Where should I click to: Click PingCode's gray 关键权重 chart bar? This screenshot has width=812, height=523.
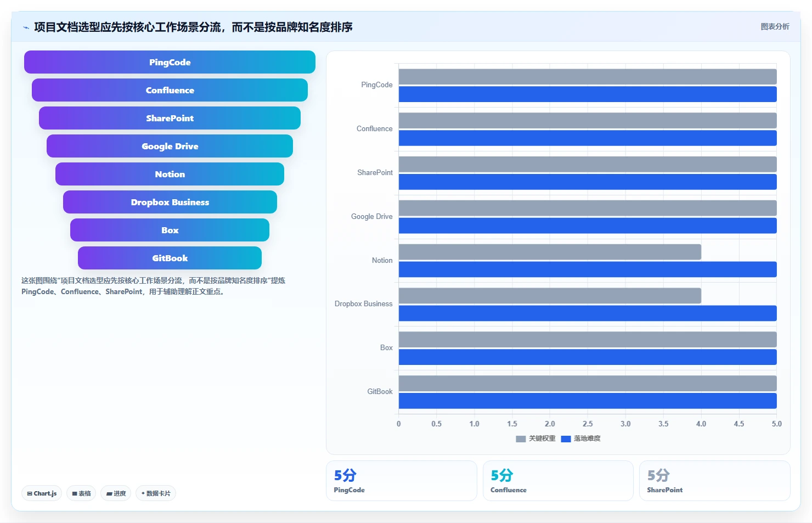[588, 76]
